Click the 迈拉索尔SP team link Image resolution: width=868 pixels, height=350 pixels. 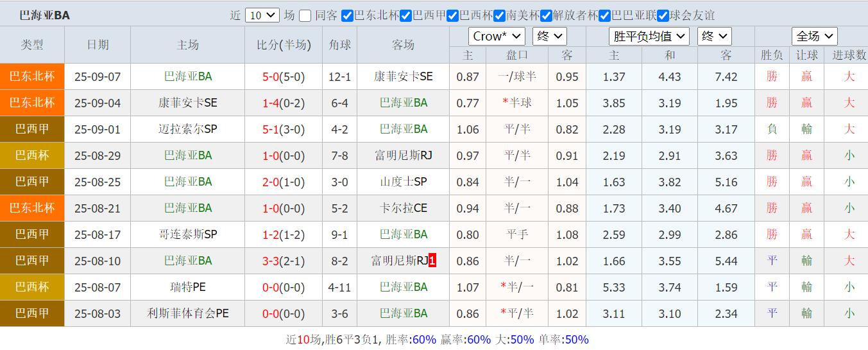coord(187,129)
